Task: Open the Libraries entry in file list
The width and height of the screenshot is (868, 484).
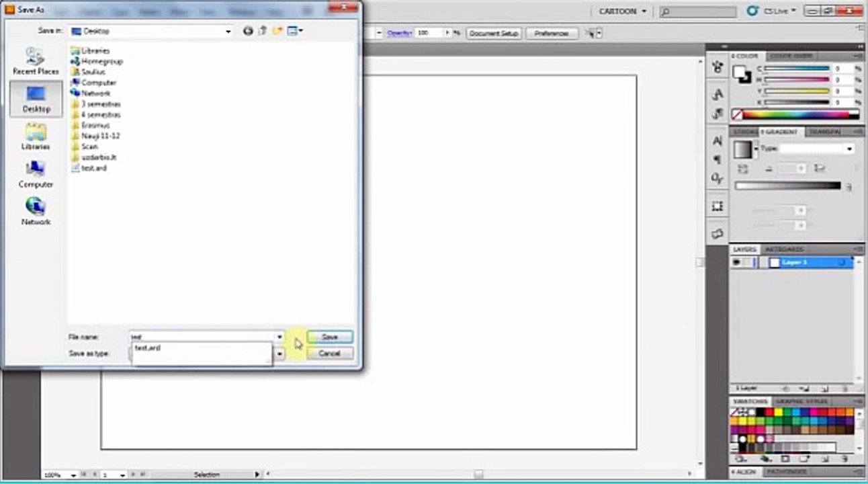Action: point(89,50)
